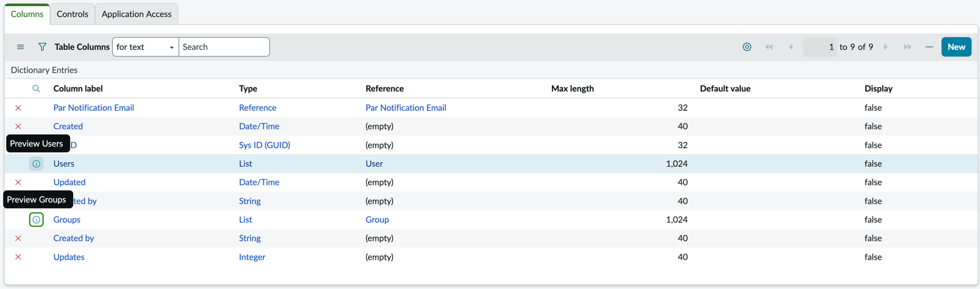Click 1,024 max length in Users row
Viewport: 980px width, 289px height.
677,164
